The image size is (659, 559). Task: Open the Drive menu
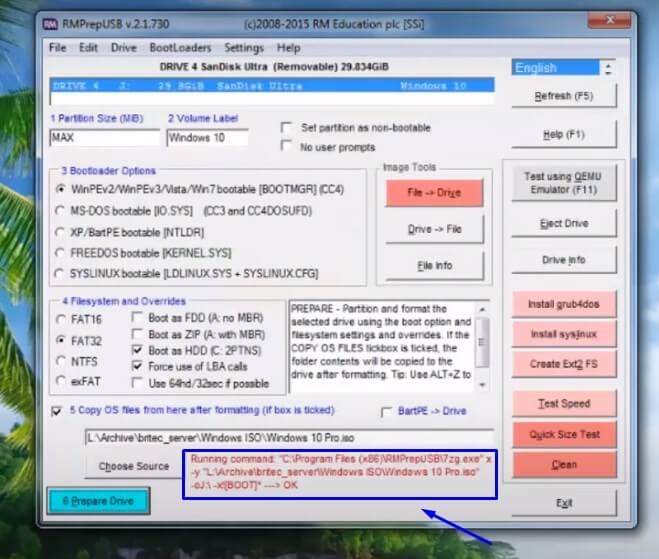pyautogui.click(x=124, y=47)
